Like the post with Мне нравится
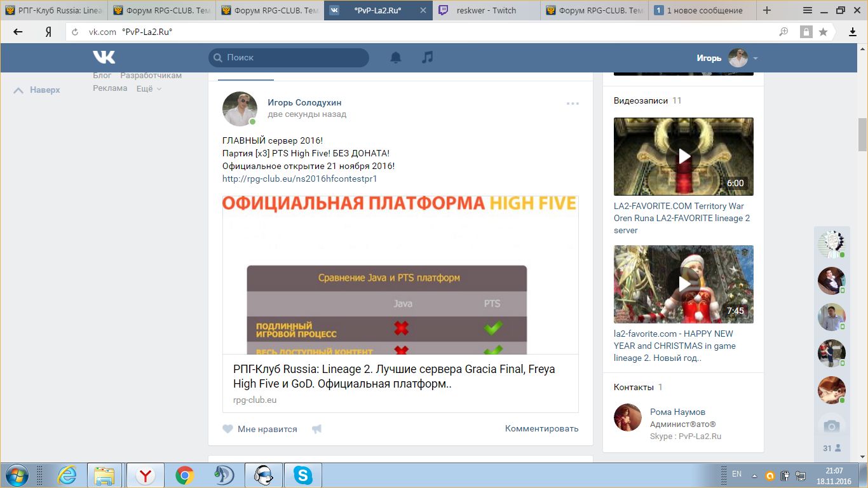 (x=260, y=429)
